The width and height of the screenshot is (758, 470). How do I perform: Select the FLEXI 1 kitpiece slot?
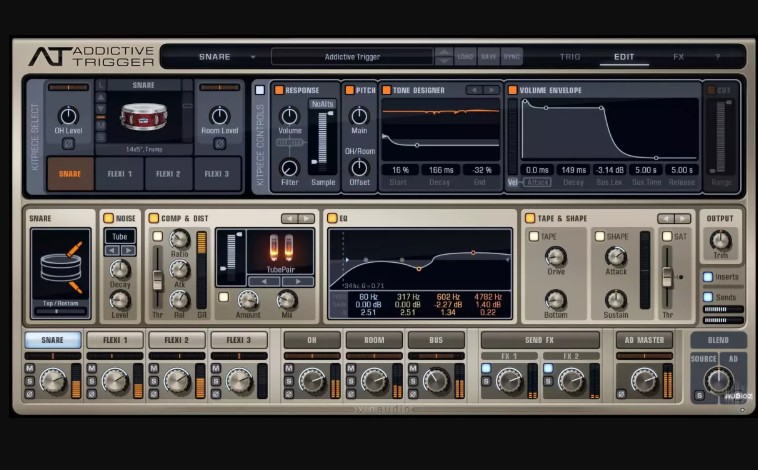pyautogui.click(x=120, y=174)
